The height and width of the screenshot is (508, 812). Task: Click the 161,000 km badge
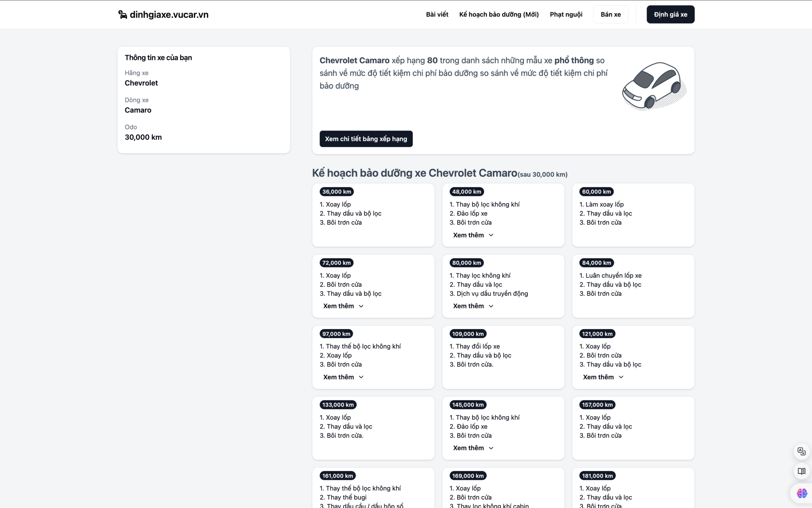coord(337,476)
